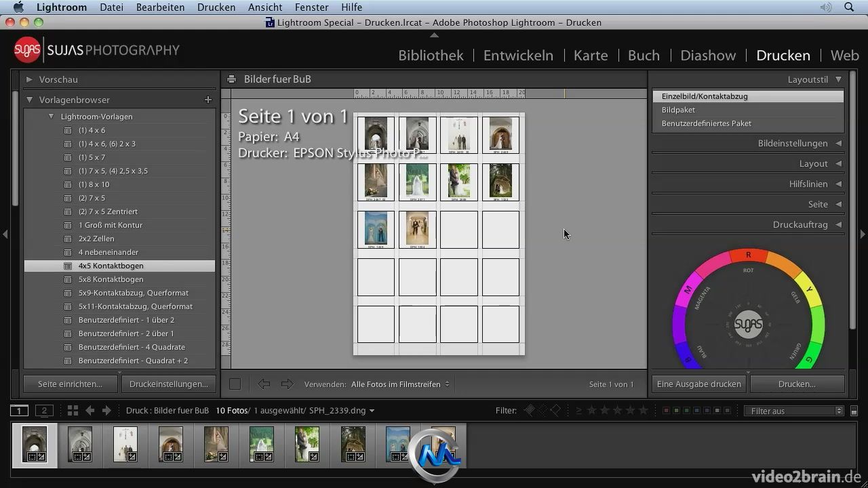This screenshot has width=868, height=488.
Task: Click the printer icon beside Bilder fuer BuB
Action: [232, 79]
